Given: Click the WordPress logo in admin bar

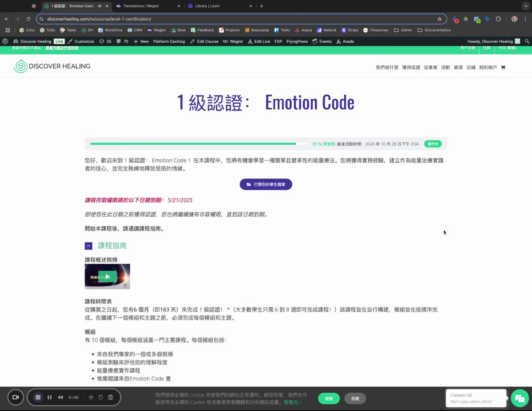Looking at the screenshot, I should click(x=5, y=42).
